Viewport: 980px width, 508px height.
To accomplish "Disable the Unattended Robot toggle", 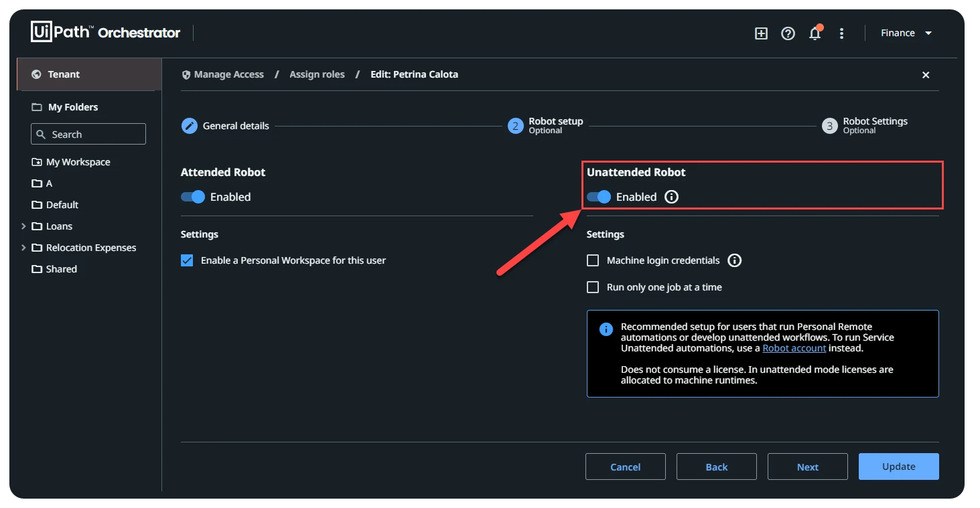I will [599, 197].
